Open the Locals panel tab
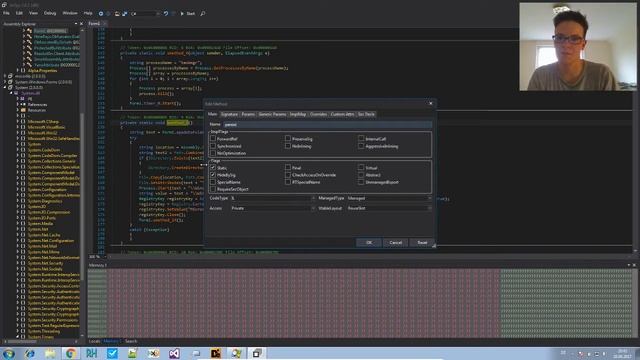Screen dimensions: 640x360 [x=94, y=341]
